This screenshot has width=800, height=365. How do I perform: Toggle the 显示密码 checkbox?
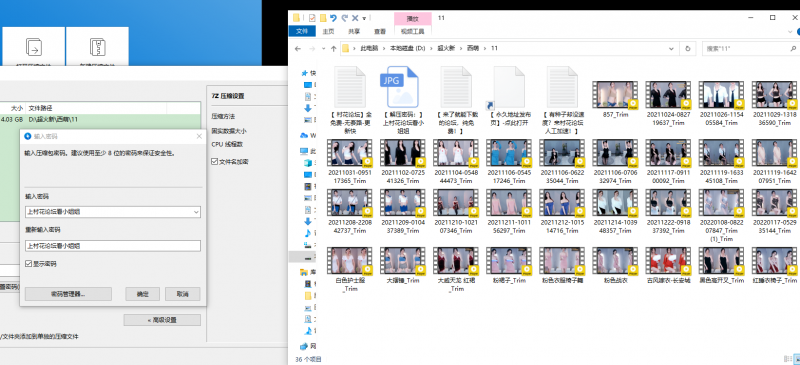click(x=29, y=264)
